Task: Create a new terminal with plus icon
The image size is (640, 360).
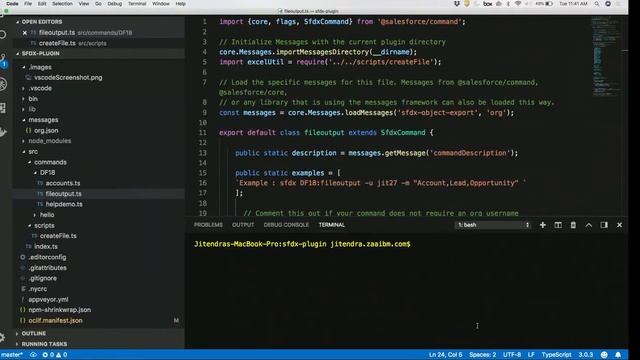Action: click(x=542, y=225)
